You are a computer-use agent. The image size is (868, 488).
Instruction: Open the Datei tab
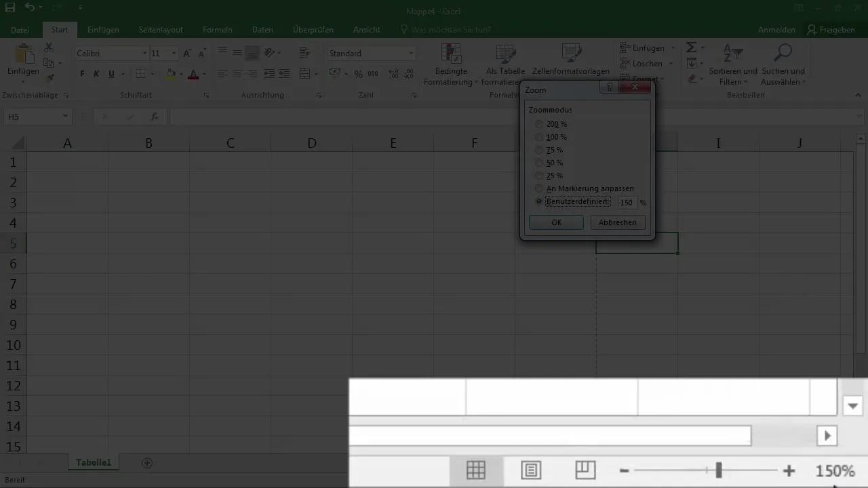click(20, 30)
